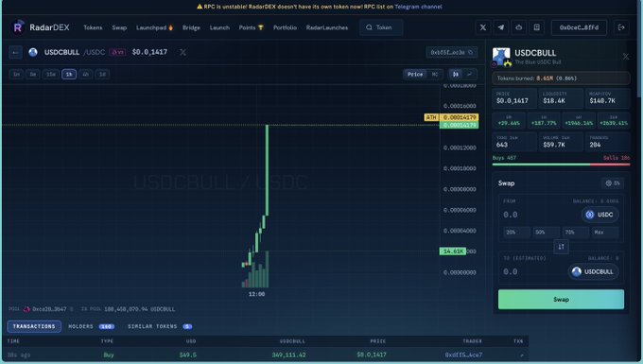Viewport: 643px width, 364px height.
Task: Click the ATH price label on the chart
Action: pos(451,117)
